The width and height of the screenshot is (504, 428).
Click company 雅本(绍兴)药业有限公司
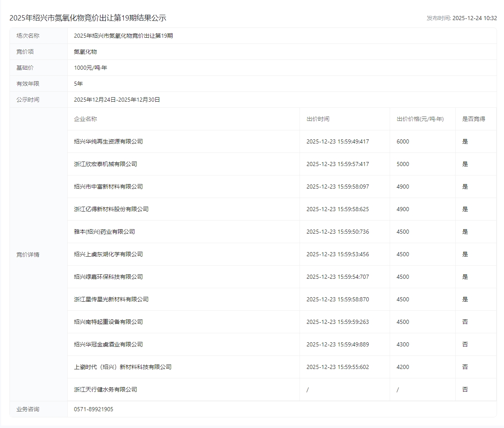(104, 232)
